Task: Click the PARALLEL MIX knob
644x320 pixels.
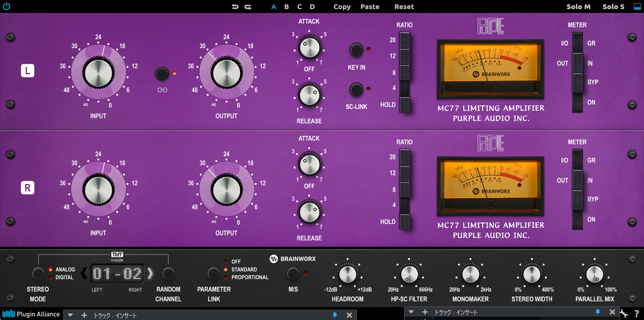Action: [594, 274]
